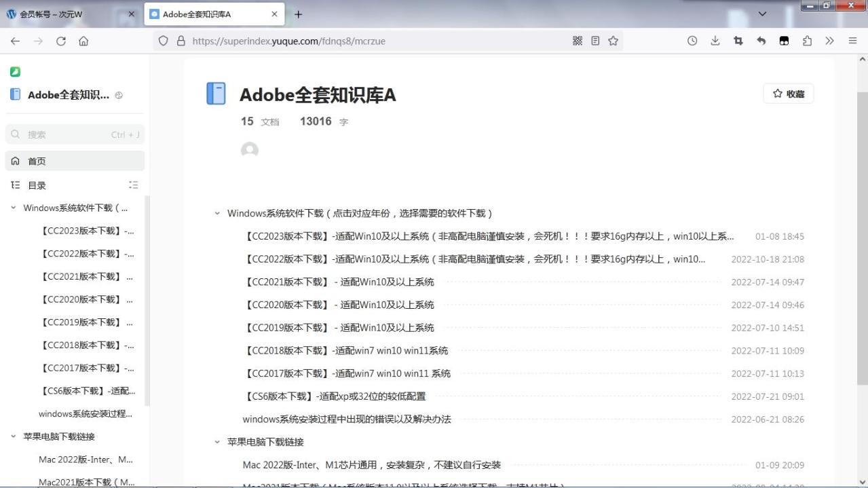The image size is (868, 488).
Task: Toggle the 目录 collapse-all icon
Action: (134, 185)
